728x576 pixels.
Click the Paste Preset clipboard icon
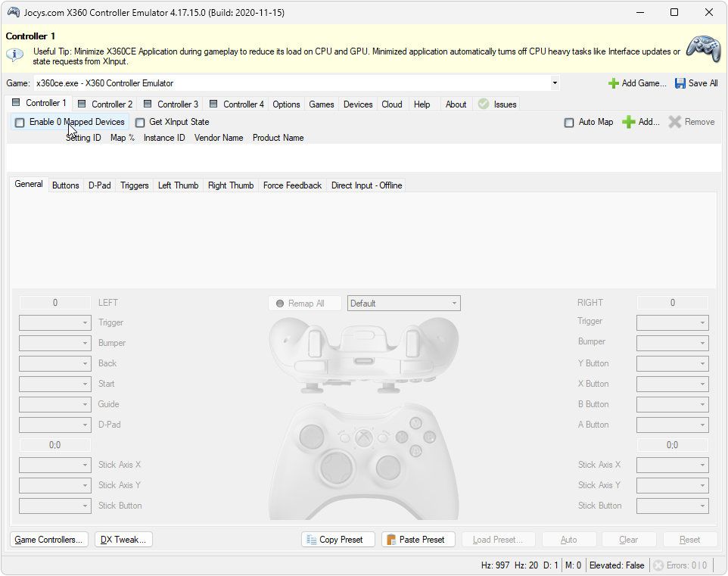pos(391,540)
